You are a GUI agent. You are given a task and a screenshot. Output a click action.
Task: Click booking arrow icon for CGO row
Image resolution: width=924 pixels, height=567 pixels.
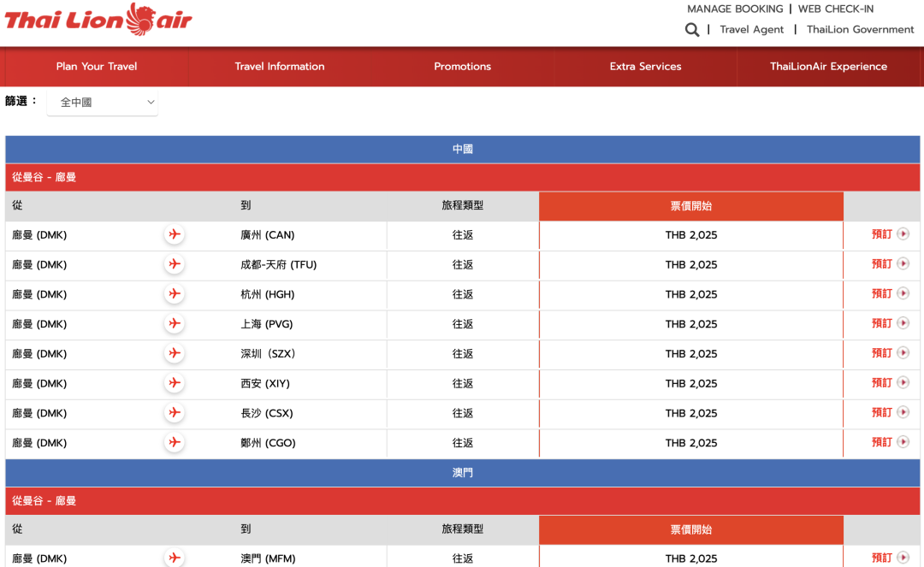coord(903,441)
